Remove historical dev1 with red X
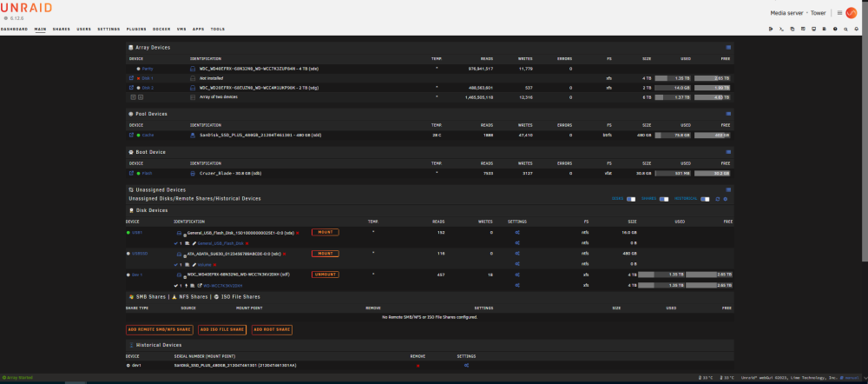 tap(418, 366)
